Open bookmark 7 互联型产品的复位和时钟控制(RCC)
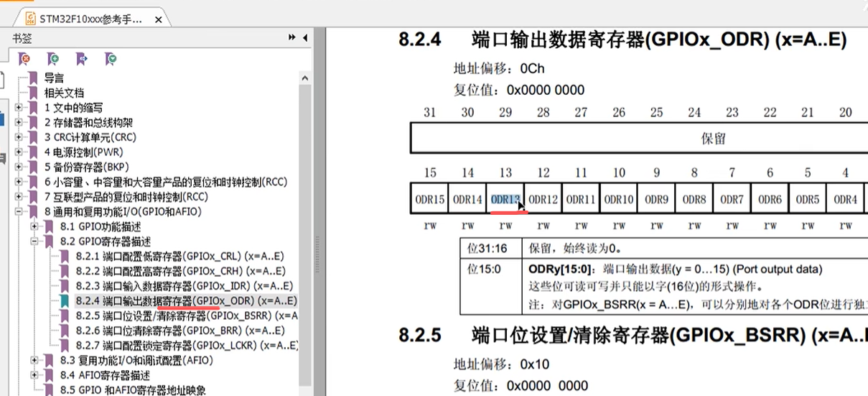Image resolution: width=868 pixels, height=396 pixels. tap(126, 197)
